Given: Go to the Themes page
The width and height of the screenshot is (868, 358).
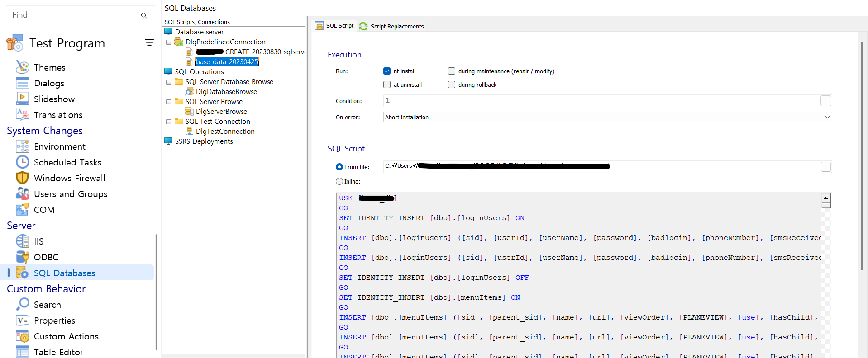Looking at the screenshot, I should tap(50, 67).
